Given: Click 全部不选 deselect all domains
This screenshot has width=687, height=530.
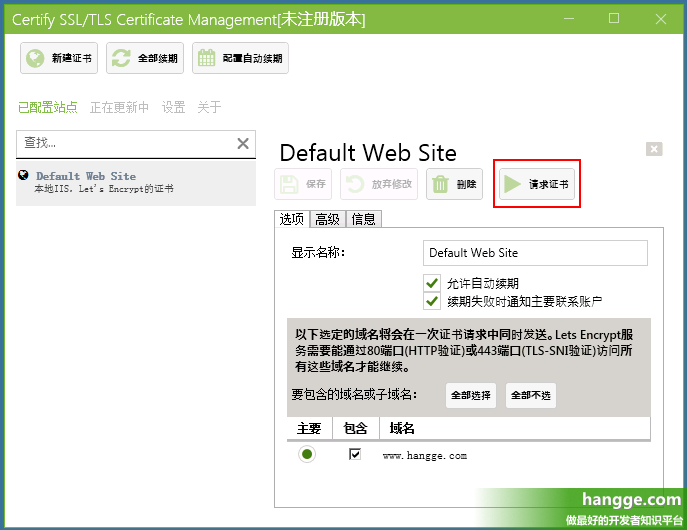Looking at the screenshot, I should (x=531, y=396).
